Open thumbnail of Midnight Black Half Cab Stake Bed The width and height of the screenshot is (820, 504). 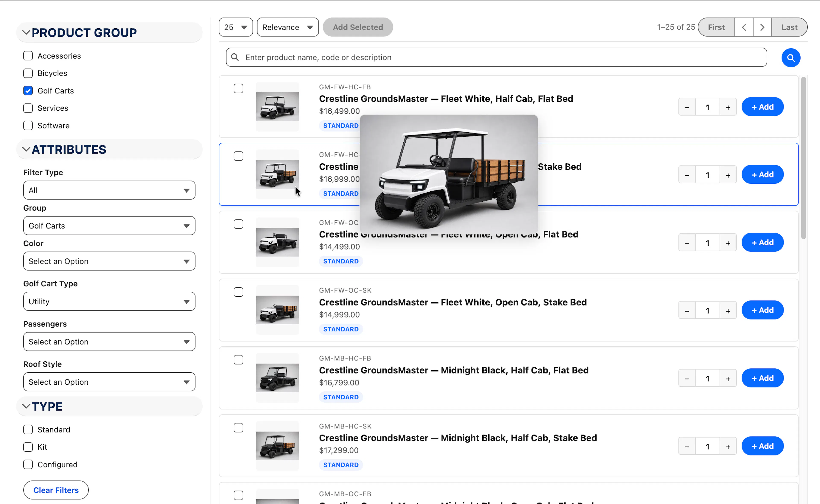click(x=277, y=446)
